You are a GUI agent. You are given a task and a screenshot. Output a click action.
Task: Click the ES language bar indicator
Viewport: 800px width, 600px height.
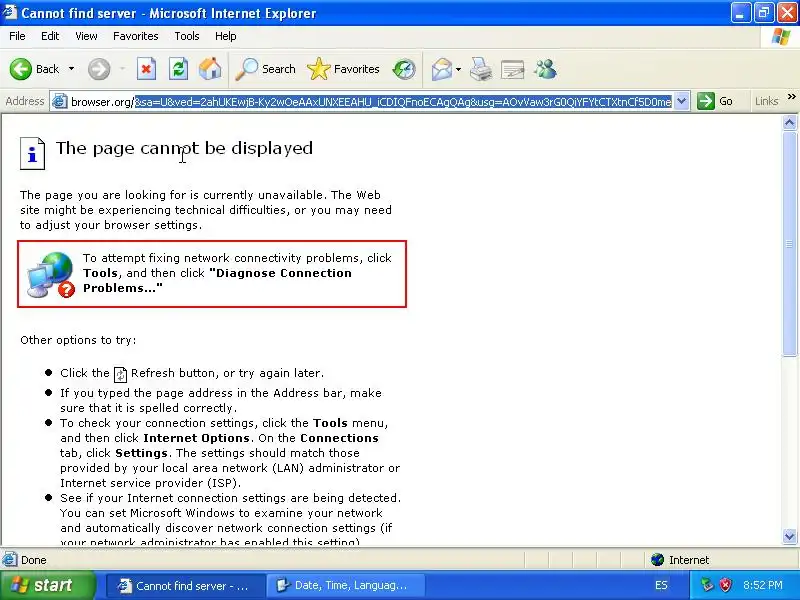point(661,585)
